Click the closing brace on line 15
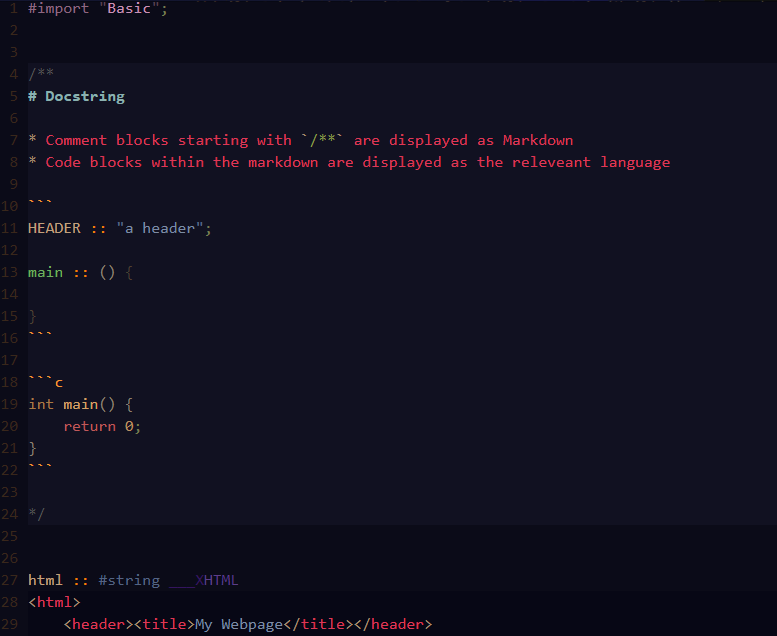777x636 pixels. point(33,316)
